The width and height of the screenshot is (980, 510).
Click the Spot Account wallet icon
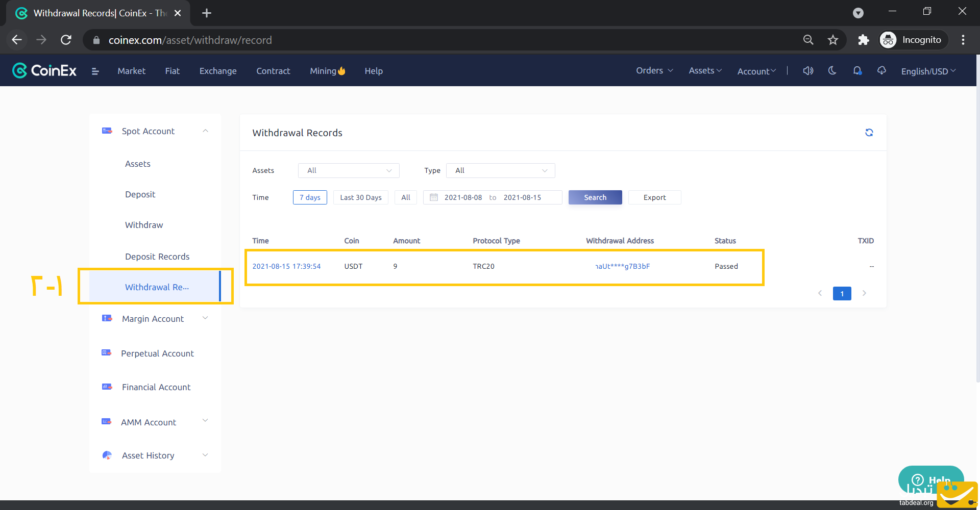pos(107,131)
